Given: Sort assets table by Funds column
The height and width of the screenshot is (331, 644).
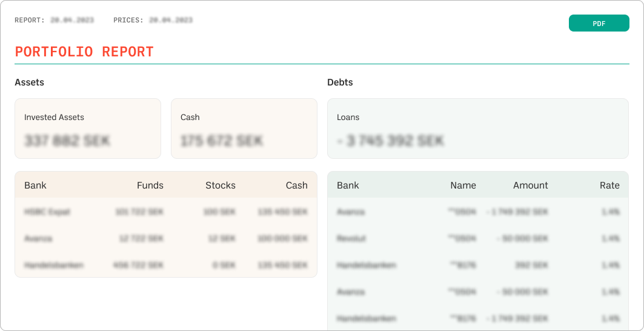Looking at the screenshot, I should click(x=150, y=186).
